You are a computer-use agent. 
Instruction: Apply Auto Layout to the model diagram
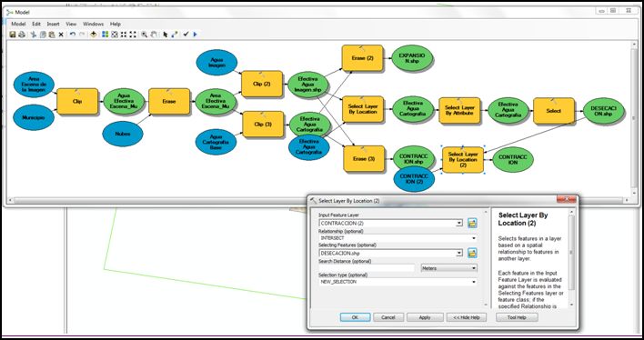[106, 35]
